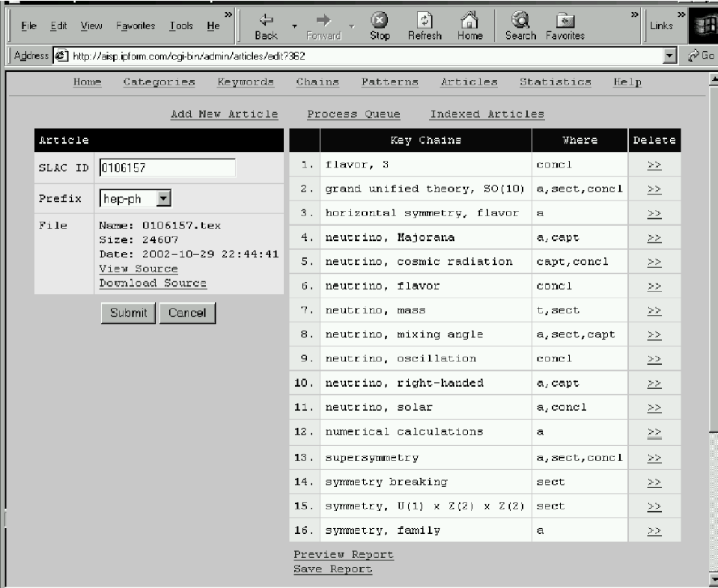Open the Search icon in toolbar
This screenshot has width=718, height=588.
[x=520, y=21]
